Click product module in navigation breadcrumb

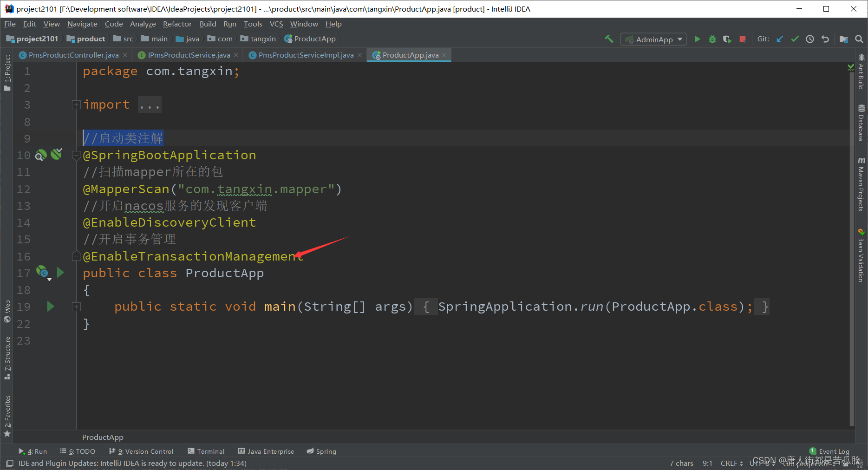pos(86,39)
